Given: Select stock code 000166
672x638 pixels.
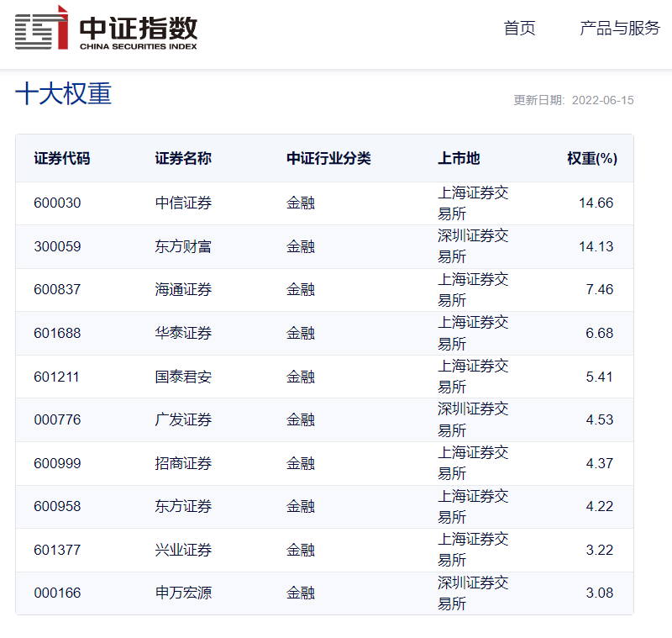Looking at the screenshot, I should point(57,593).
